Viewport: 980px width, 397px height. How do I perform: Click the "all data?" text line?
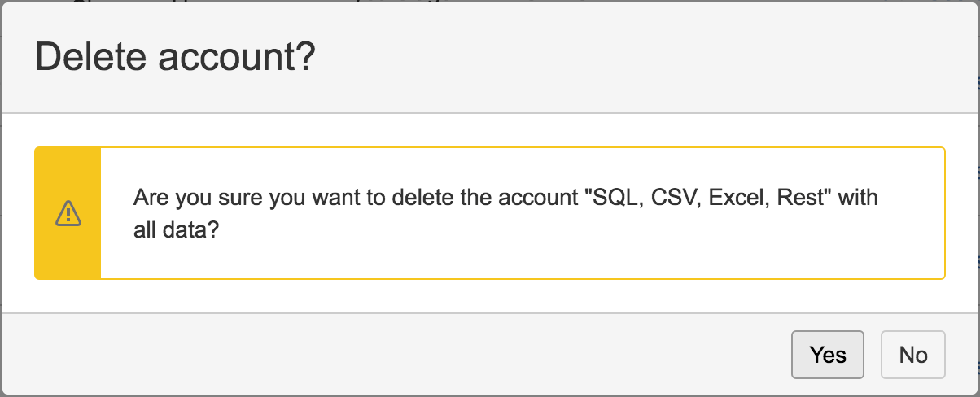click(x=176, y=230)
